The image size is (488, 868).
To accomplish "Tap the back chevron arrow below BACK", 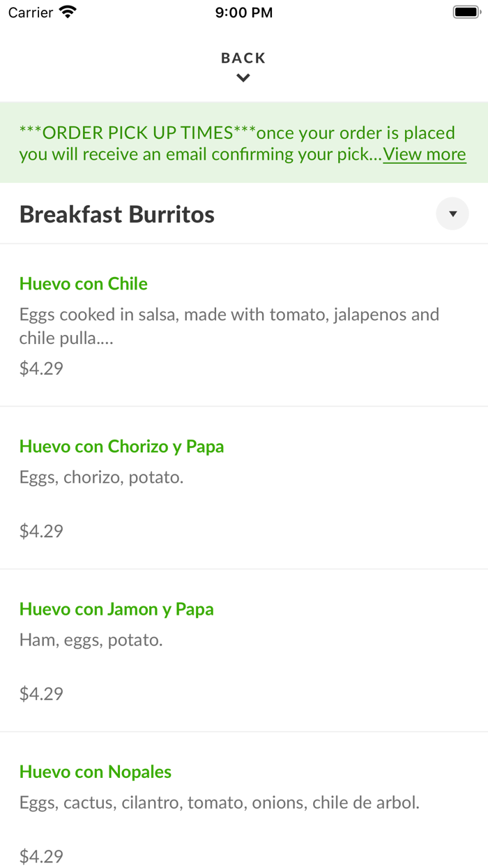I will 243,77.
